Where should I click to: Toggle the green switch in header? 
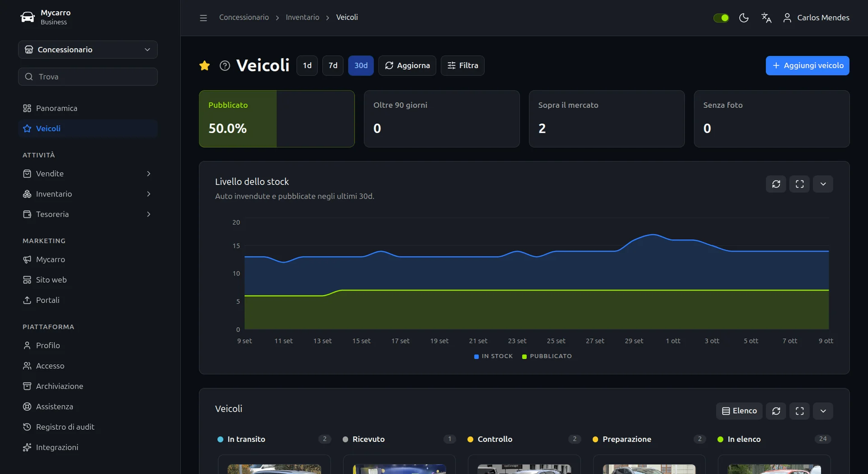click(x=721, y=18)
